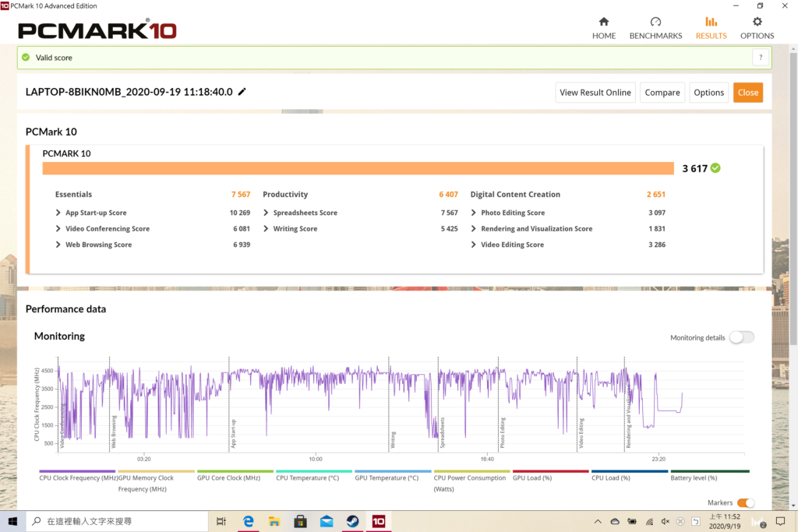Open the OPTIONS section in top navigation

point(757,28)
